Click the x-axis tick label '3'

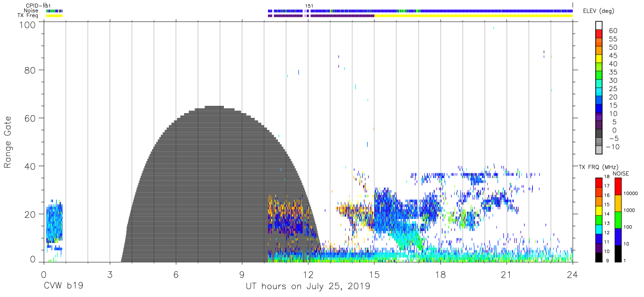coord(110,275)
